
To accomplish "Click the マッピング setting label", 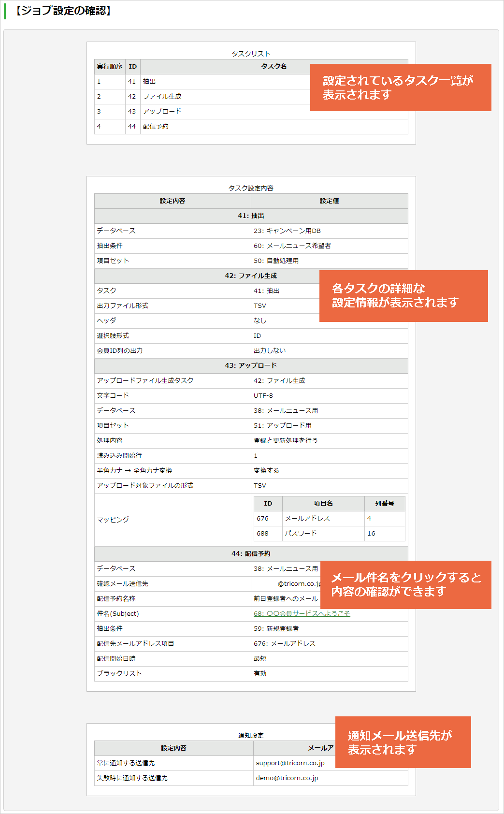I will 113,520.
